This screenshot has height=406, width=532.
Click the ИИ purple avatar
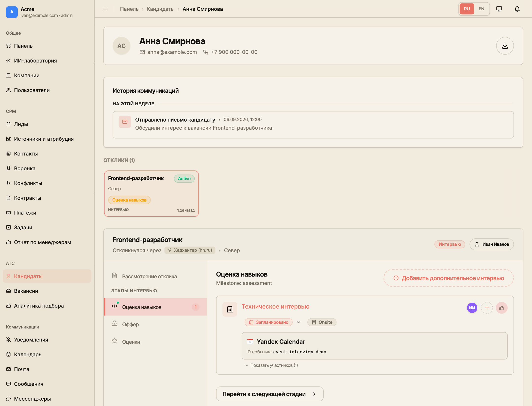tap(472, 308)
